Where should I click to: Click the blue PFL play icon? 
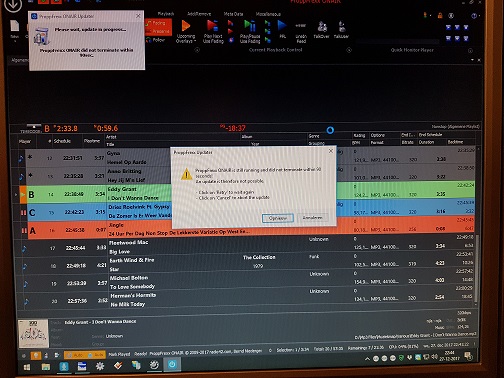282,26
